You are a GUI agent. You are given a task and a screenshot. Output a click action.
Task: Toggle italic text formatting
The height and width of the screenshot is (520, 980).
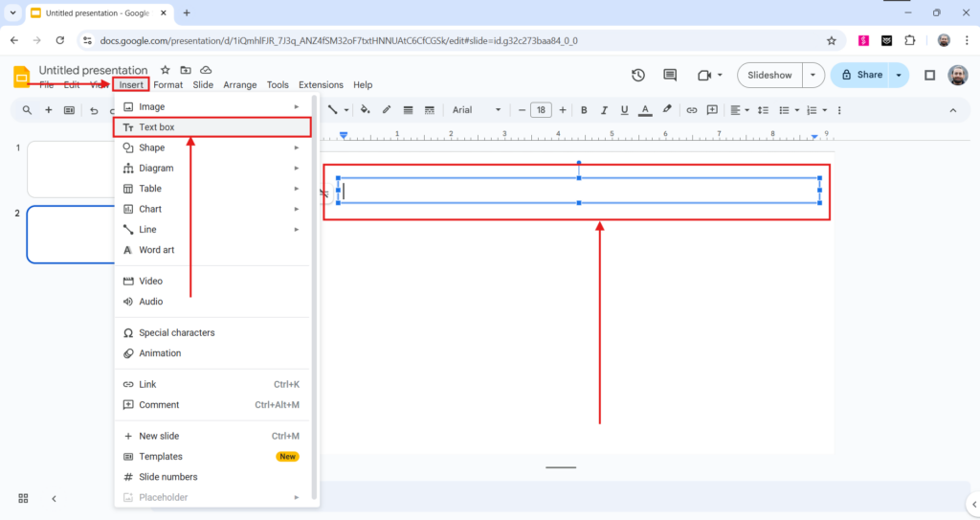pos(603,110)
